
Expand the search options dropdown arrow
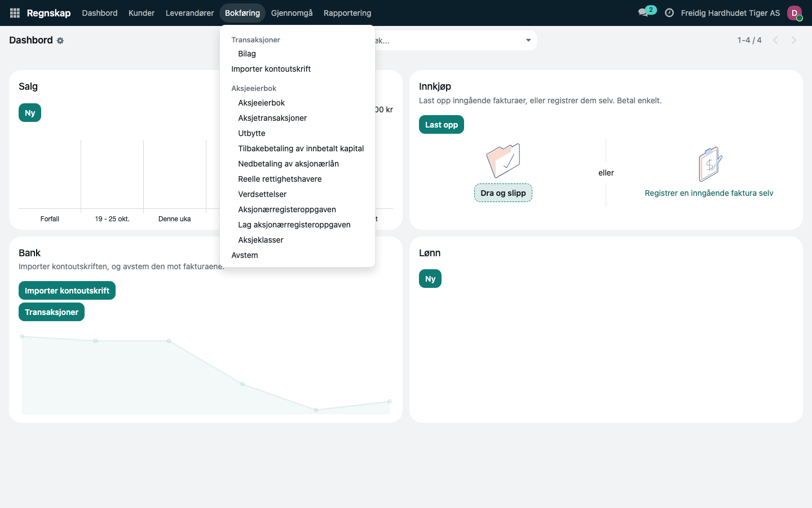(x=528, y=40)
